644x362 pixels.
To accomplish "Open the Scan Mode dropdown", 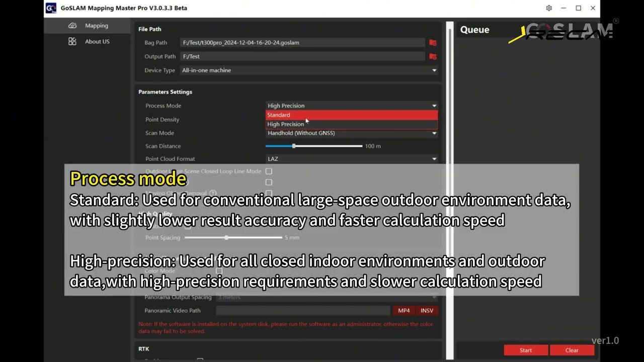I will (x=352, y=133).
